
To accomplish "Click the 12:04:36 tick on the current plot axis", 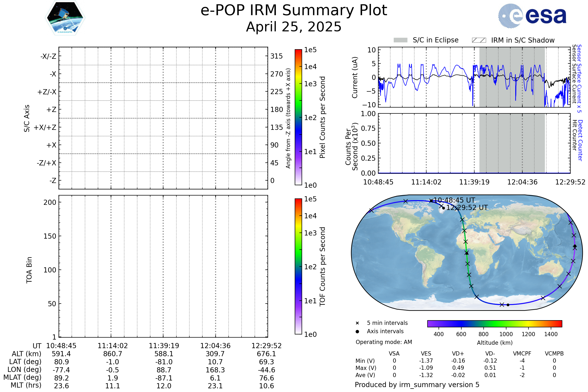I will click(x=522, y=182).
